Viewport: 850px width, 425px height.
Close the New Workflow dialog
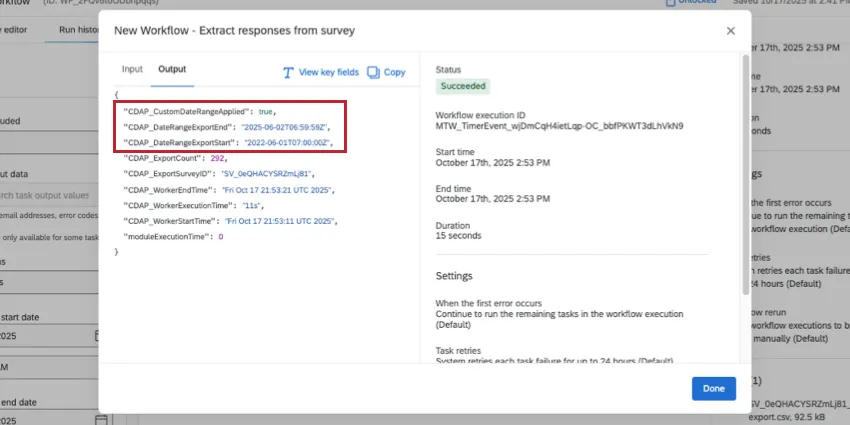click(x=730, y=31)
